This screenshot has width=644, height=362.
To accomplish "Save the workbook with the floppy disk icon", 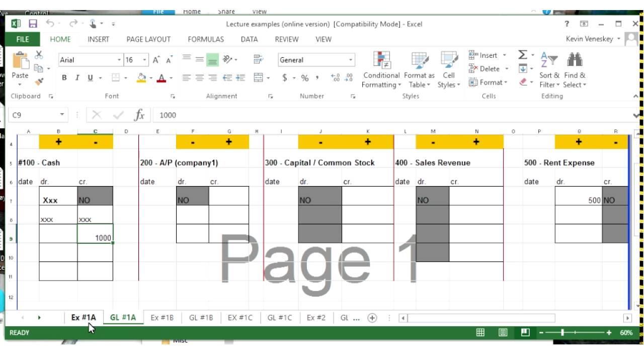I will [x=33, y=24].
